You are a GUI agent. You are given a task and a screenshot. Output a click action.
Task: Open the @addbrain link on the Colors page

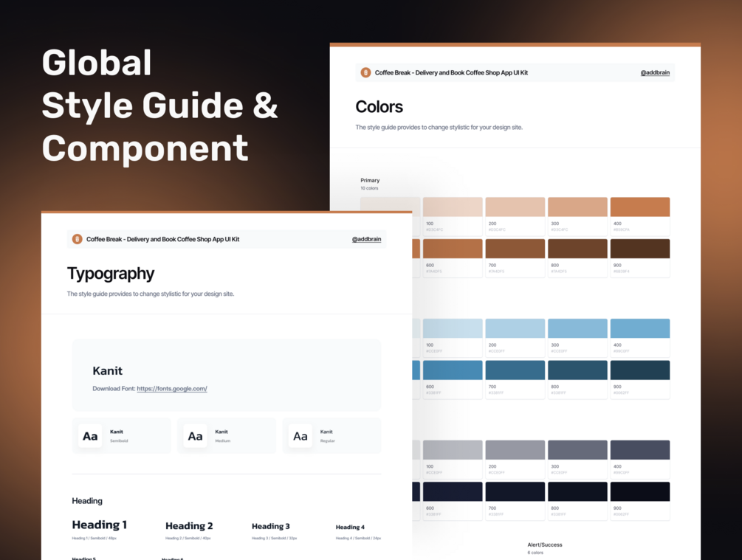655,72
